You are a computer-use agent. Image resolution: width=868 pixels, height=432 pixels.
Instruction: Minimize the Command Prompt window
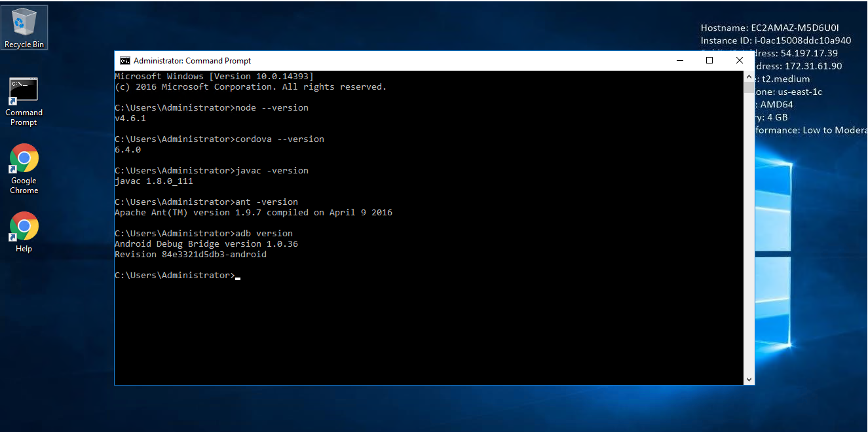pyautogui.click(x=679, y=61)
